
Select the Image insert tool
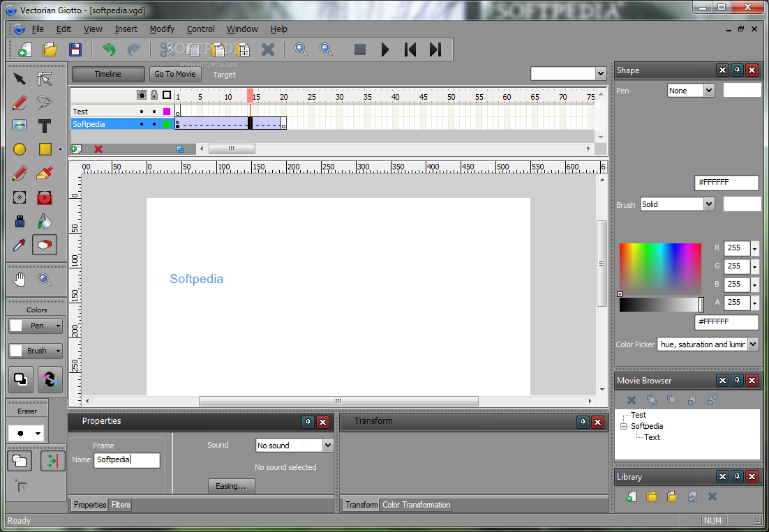coord(20,126)
